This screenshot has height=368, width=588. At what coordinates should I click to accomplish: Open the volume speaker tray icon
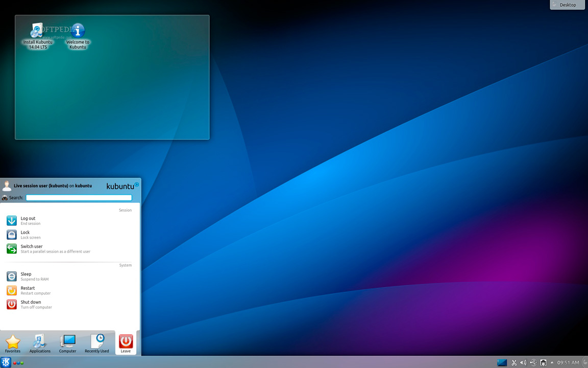pyautogui.click(x=523, y=363)
